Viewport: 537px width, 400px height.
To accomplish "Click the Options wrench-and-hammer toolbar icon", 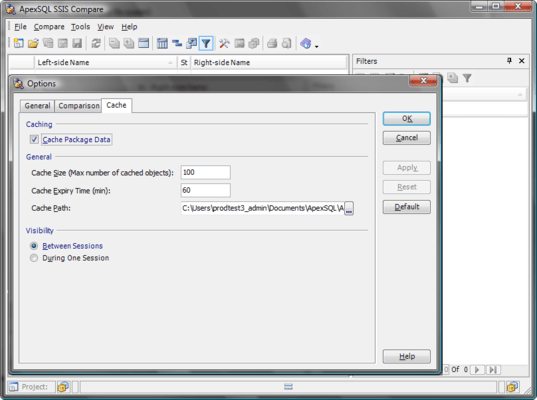I will pos(224,43).
